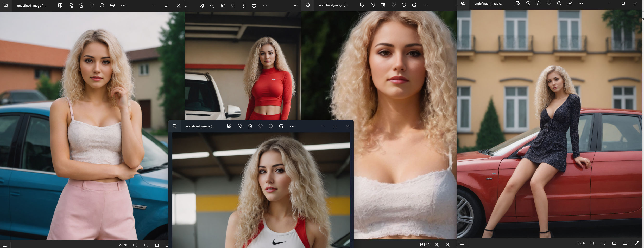Click the 46 % zoom level in blue car window
This screenshot has height=248, width=644.
[123, 245]
